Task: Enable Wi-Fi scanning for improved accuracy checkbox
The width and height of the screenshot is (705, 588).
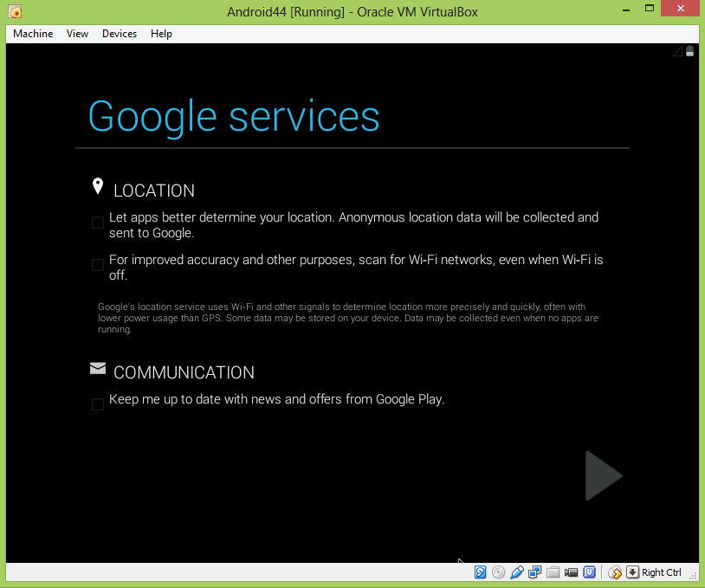Action: pos(98,265)
